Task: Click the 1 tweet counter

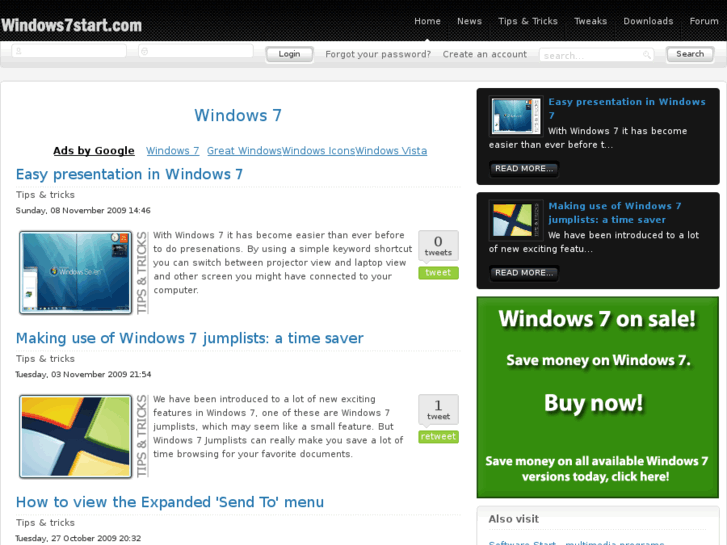Action: click(x=438, y=410)
